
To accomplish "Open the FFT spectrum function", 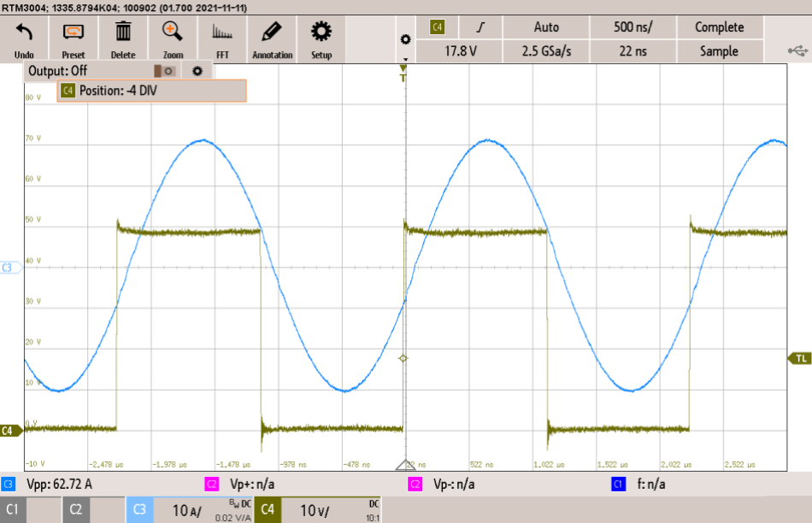I will 222,39.
